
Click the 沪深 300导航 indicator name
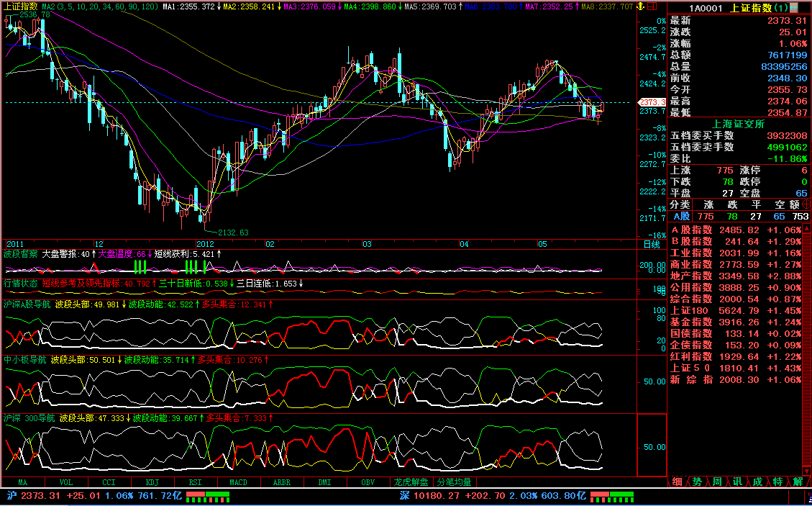(29, 417)
